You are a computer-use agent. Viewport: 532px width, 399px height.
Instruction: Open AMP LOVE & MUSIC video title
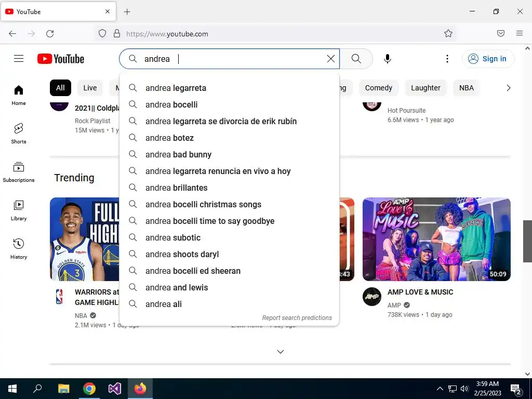tap(420, 292)
